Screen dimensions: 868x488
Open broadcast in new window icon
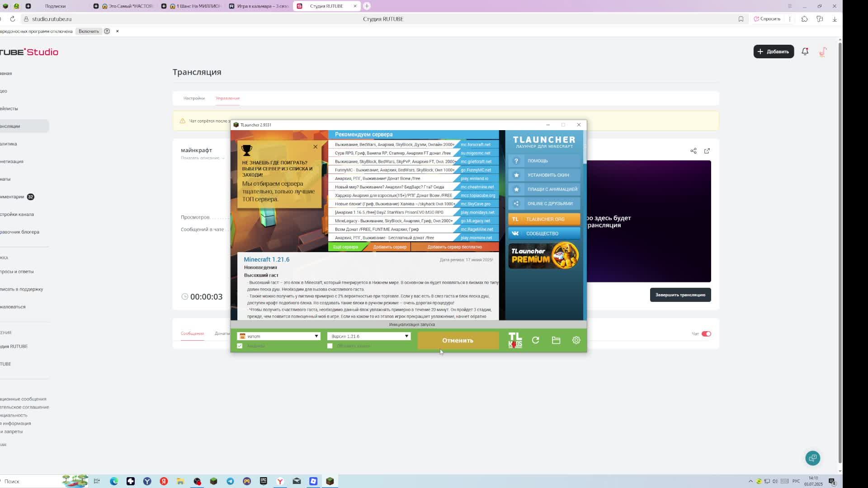tap(707, 151)
